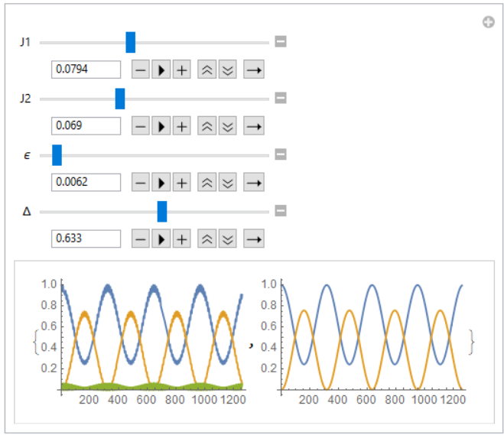Select the ϵ input box showing 0.0062
504x435 pixels.
86,183
